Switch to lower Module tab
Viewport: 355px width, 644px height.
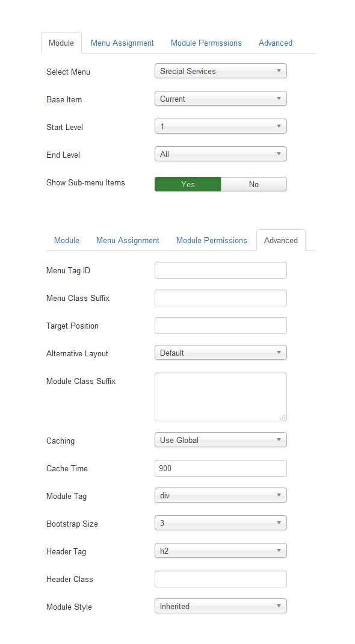[66, 241]
